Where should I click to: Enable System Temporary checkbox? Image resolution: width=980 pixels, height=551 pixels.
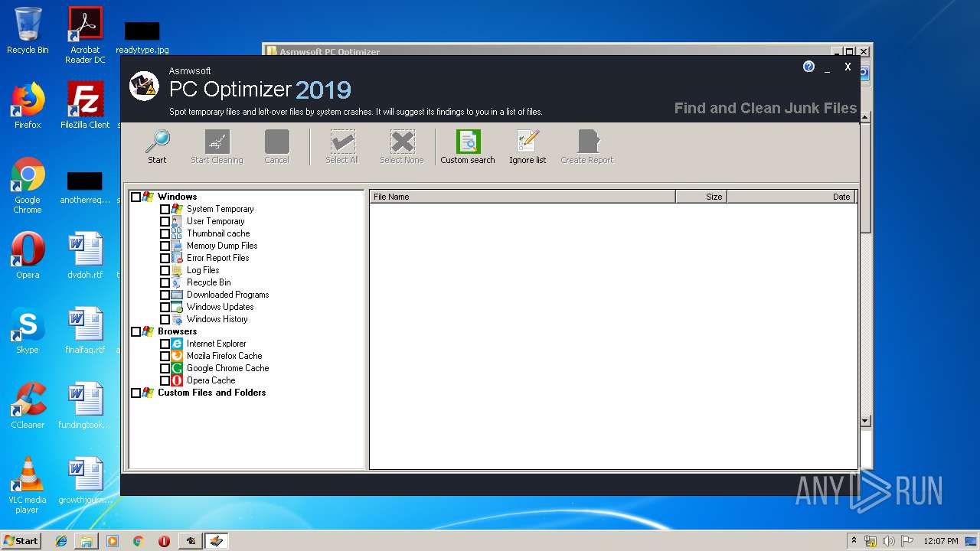pyautogui.click(x=165, y=209)
